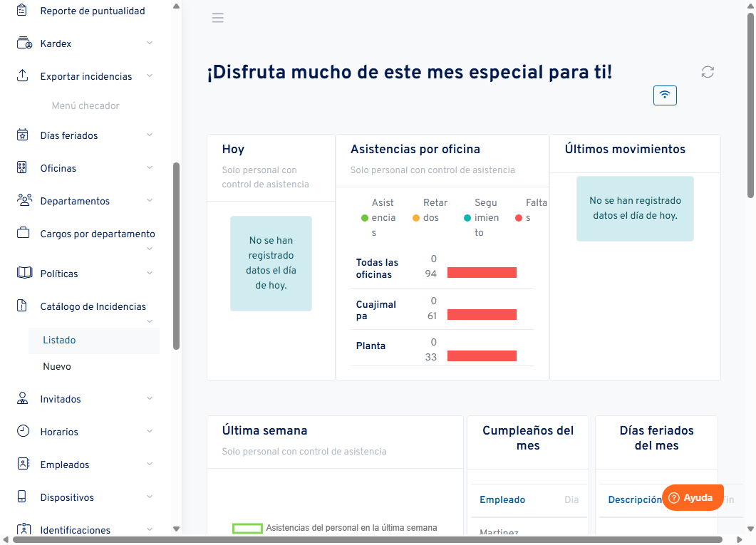Click the sidebar vertical scrollbar thumb

point(177,256)
